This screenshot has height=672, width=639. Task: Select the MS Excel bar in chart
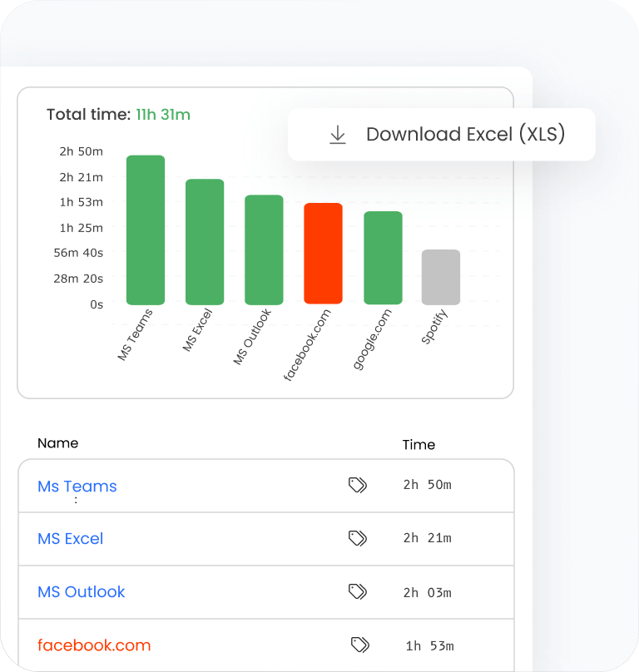(205, 242)
